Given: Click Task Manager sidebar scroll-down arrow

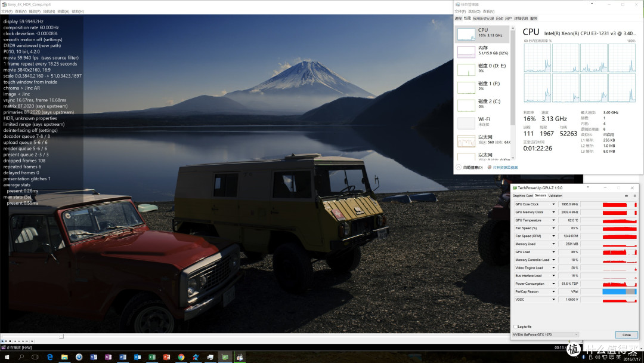Looking at the screenshot, I should click(x=513, y=158).
